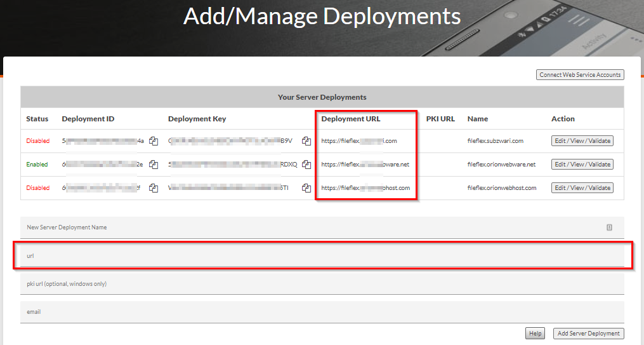Copy Deployment Key ending in 6TI
Screen dimensions: 644x345
click(x=306, y=188)
